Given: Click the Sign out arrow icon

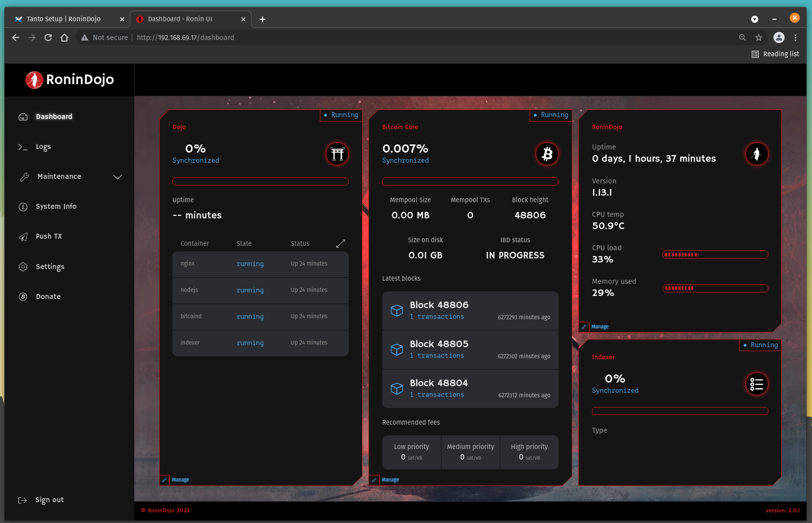Looking at the screenshot, I should click(22, 500).
